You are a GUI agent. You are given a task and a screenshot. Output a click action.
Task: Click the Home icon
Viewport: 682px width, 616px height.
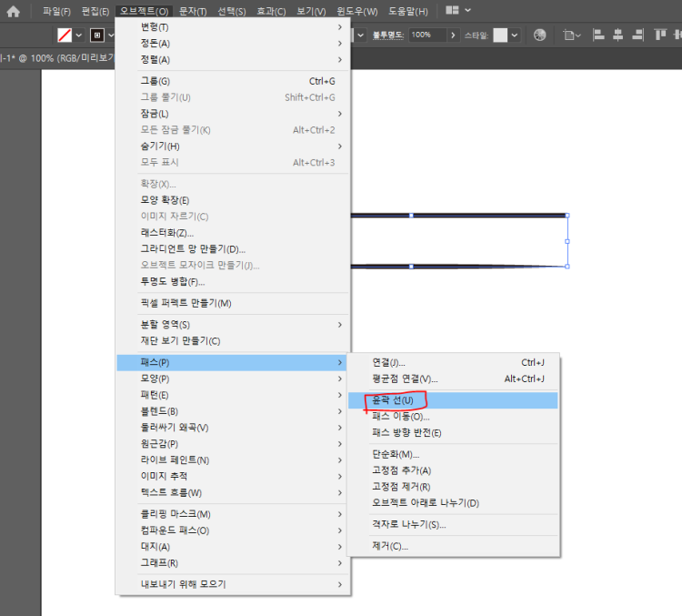point(13,11)
